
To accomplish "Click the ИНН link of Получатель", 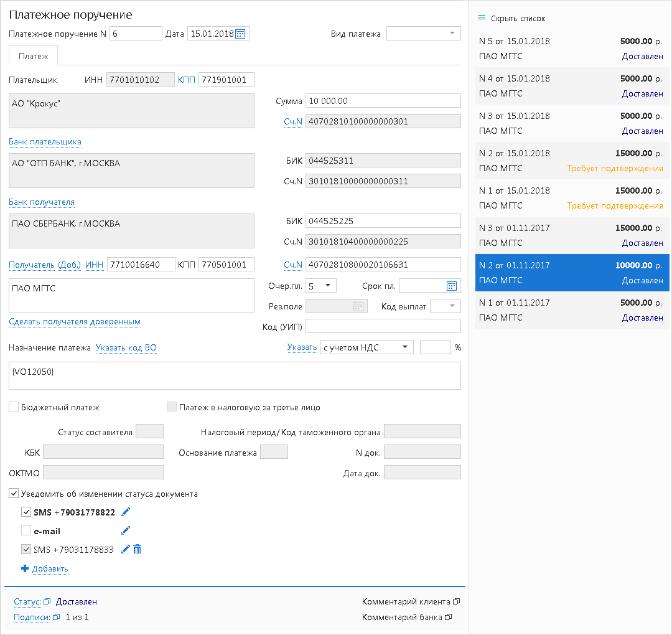I will [x=95, y=265].
